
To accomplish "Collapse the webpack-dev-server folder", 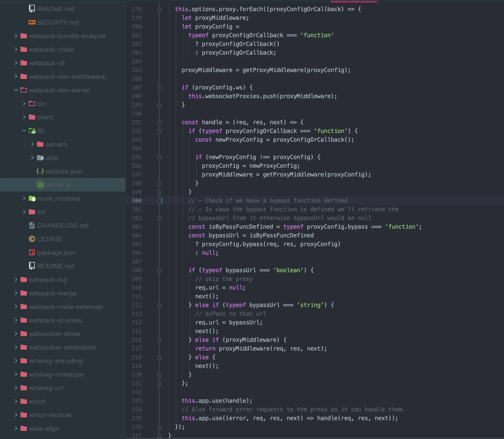I will pyautogui.click(x=16, y=90).
